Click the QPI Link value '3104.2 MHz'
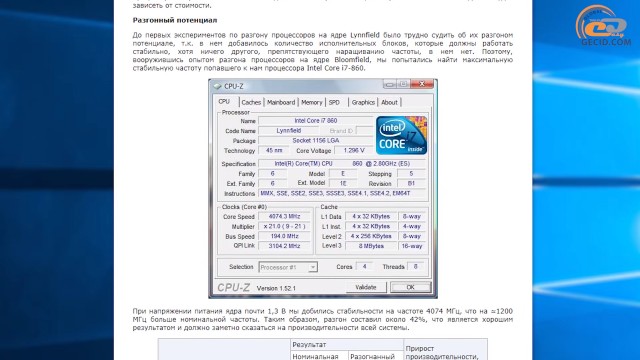 pyautogui.click(x=284, y=246)
